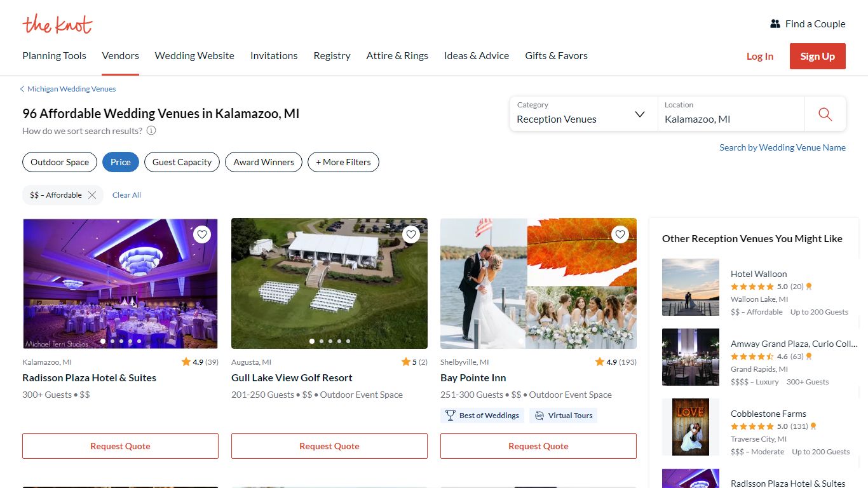Viewport: 868px width, 488px height.
Task: Open Registry menu
Action: click(x=332, y=56)
